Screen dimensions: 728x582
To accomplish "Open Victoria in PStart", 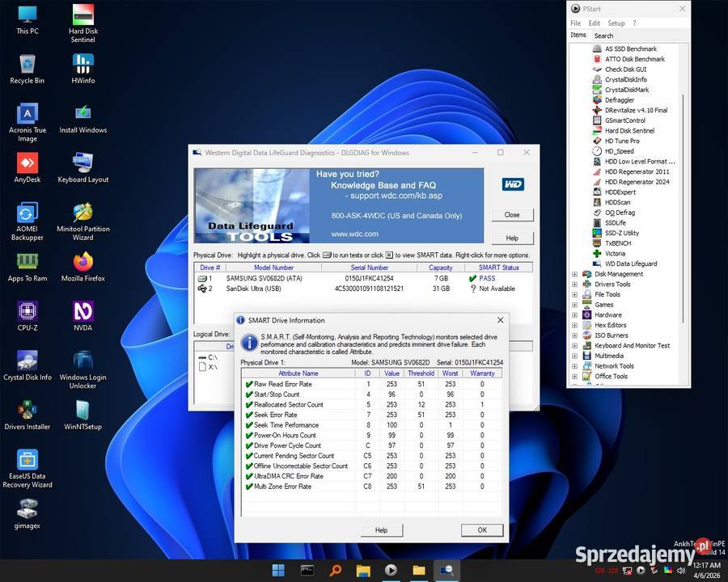I will tap(615, 254).
